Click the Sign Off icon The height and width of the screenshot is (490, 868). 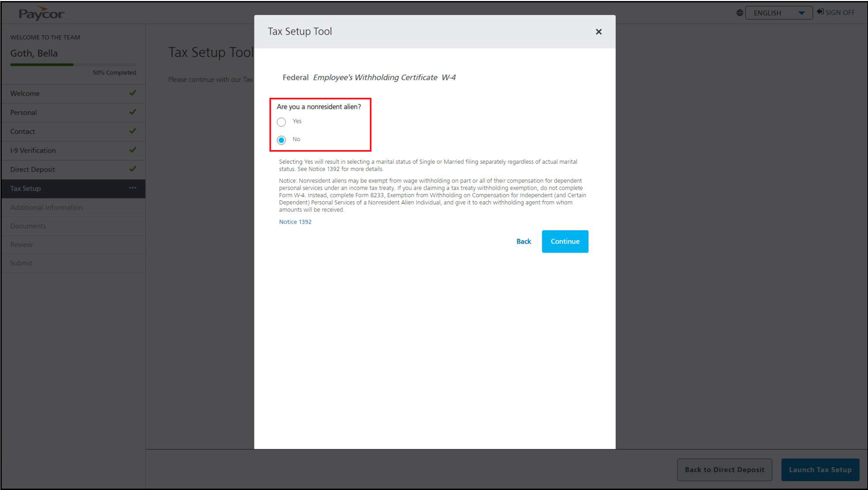(x=820, y=12)
